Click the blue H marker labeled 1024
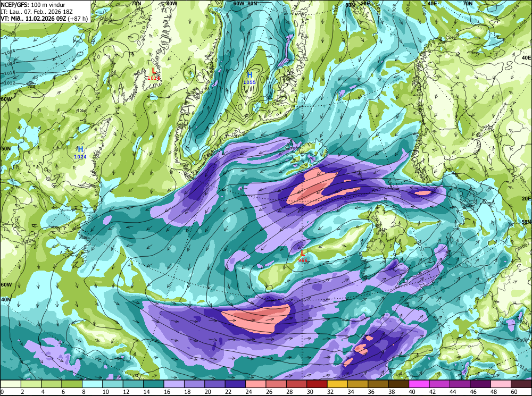The image size is (532, 396). [80, 149]
